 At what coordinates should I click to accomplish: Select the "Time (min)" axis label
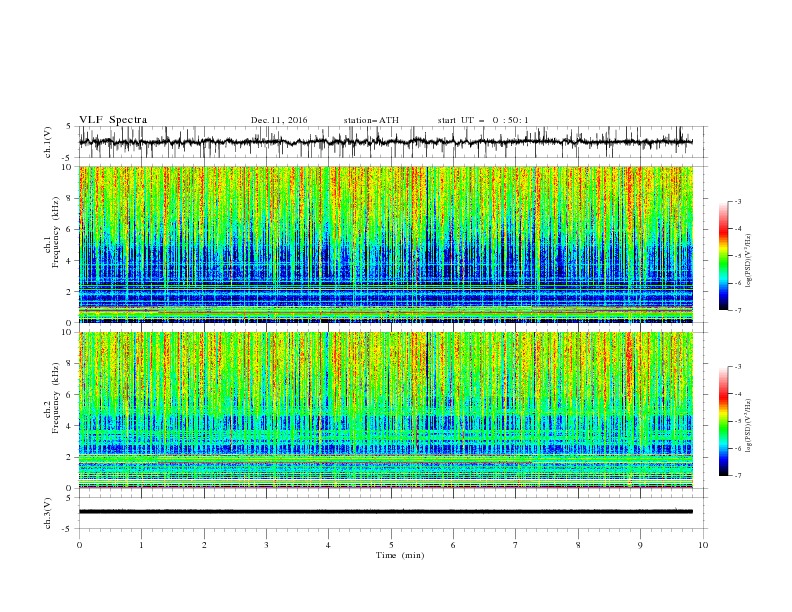(x=400, y=555)
